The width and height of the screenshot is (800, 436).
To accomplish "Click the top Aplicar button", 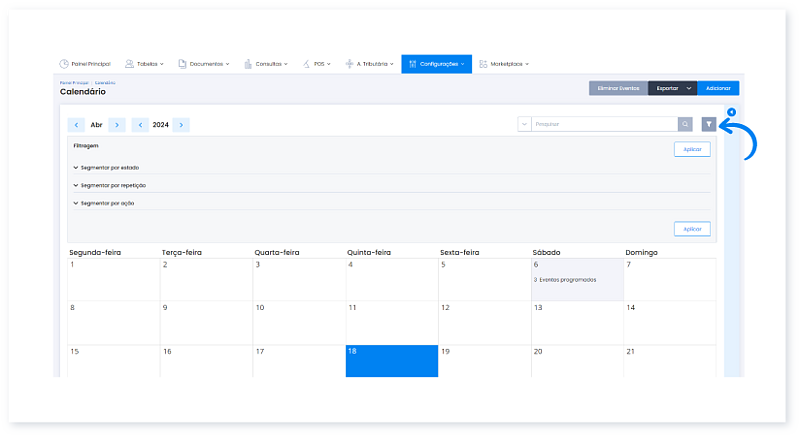I will (x=692, y=149).
